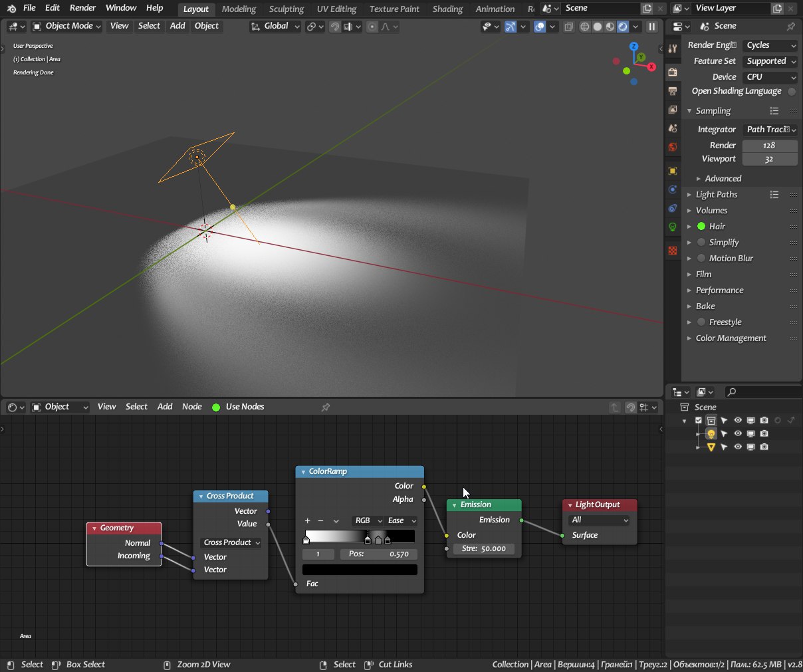Select the Area light icon in outliner
This screenshot has width=803, height=672.
(x=711, y=433)
